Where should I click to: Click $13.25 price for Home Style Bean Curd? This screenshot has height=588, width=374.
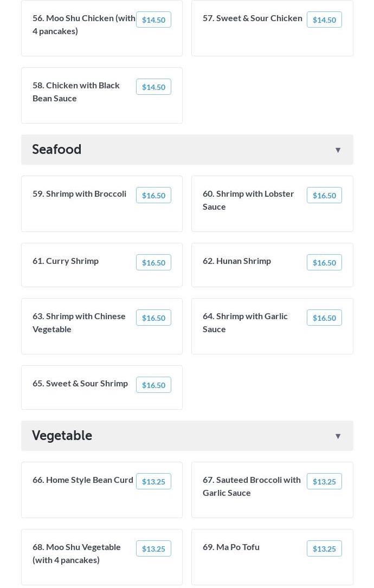pos(153,481)
